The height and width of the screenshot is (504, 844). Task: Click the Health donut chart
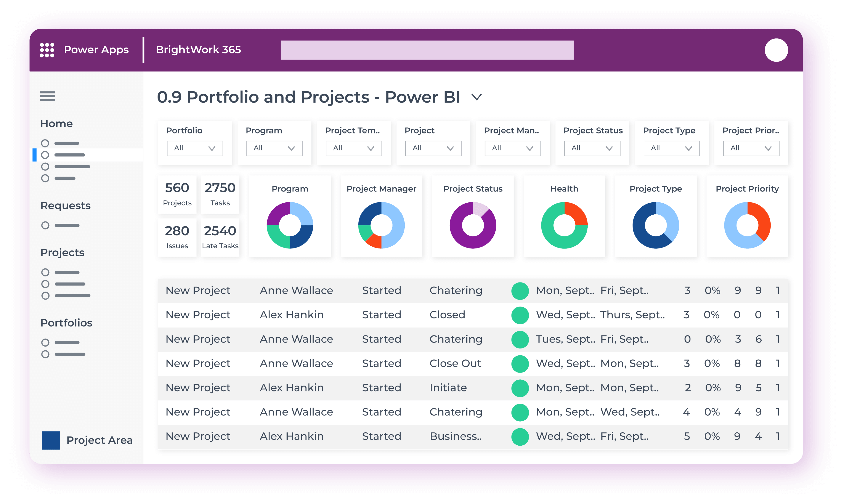tap(564, 225)
